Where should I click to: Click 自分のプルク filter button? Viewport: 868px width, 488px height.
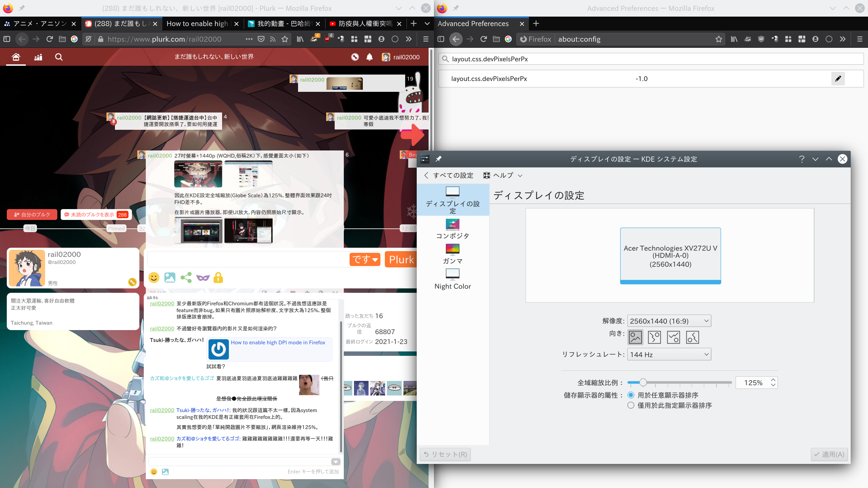pos(32,215)
